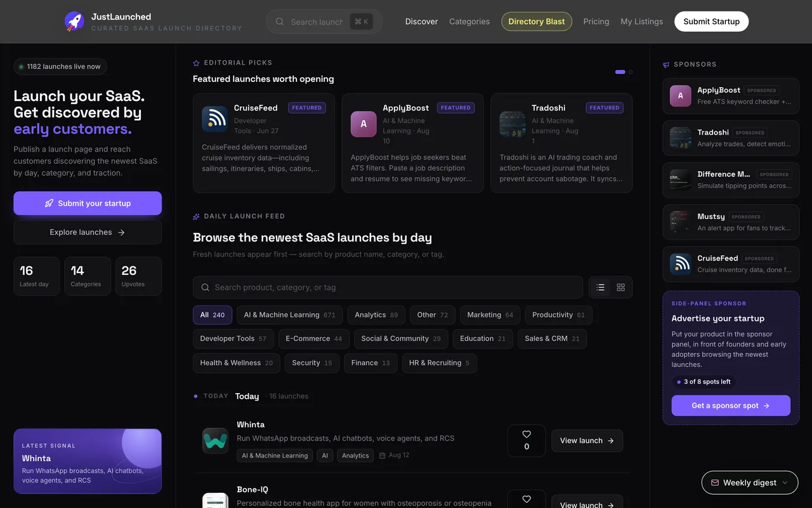Filter by Education category chip
Image resolution: width=812 pixels, height=508 pixels.
pos(483,339)
